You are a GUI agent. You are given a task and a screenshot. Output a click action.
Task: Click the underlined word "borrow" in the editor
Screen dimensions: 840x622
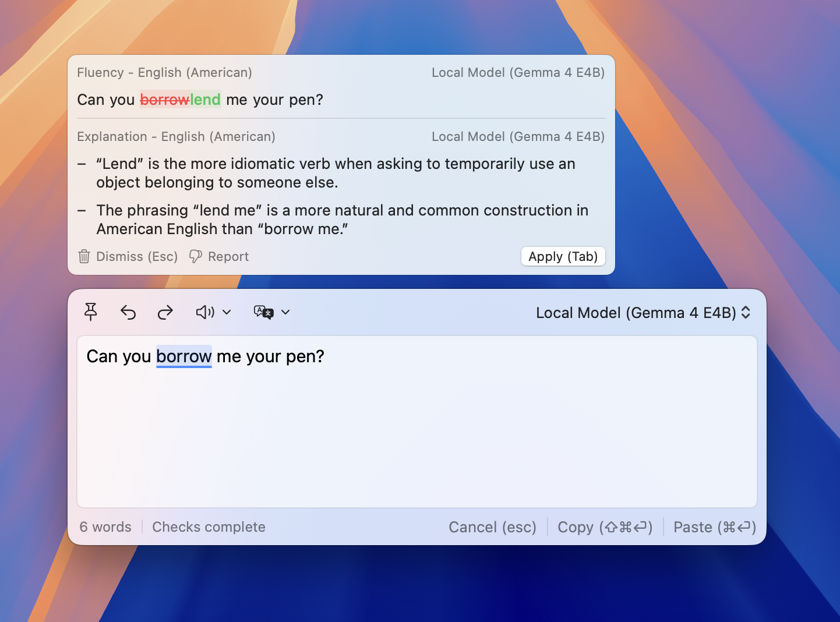[184, 356]
